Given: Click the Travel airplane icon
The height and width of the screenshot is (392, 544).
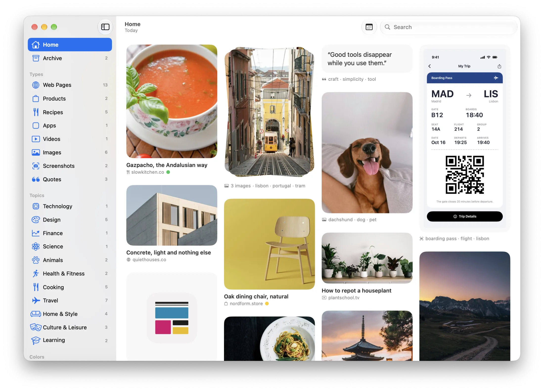Looking at the screenshot, I should click(x=36, y=300).
